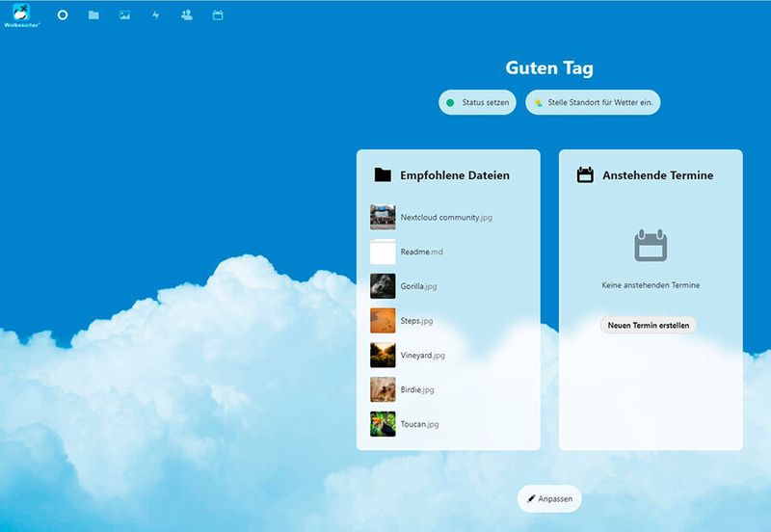771x532 pixels.
Task: Open the Activity lightning bolt icon
Action: [156, 15]
